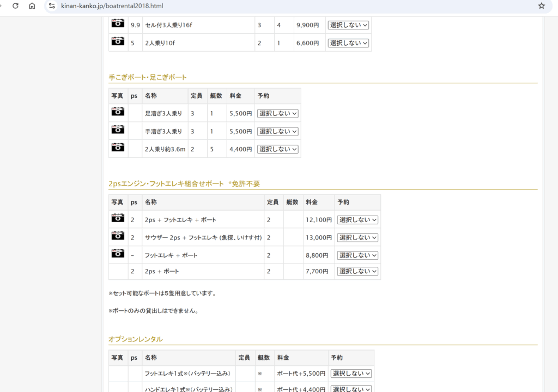Click camera icon for セル付3人乗り16f

point(118,23)
